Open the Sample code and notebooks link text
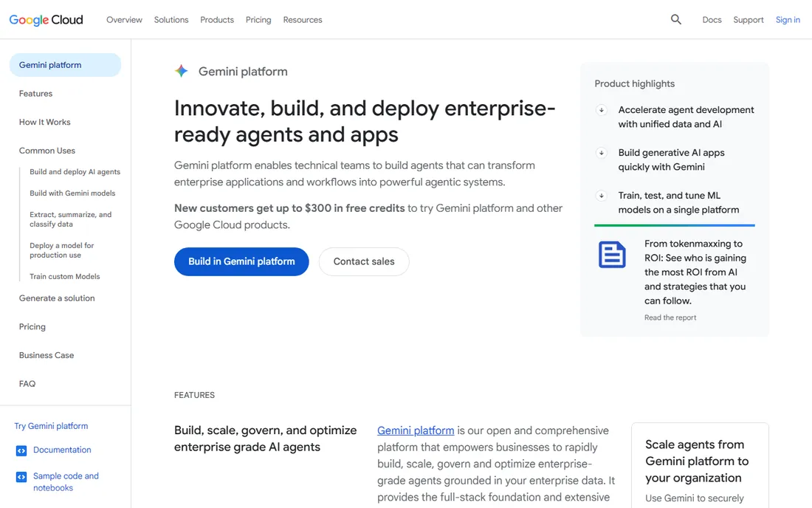 pyautogui.click(x=66, y=481)
